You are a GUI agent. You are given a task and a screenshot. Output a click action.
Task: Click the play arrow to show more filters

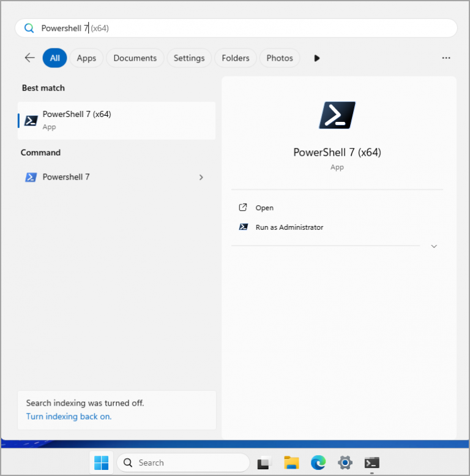[x=316, y=58]
